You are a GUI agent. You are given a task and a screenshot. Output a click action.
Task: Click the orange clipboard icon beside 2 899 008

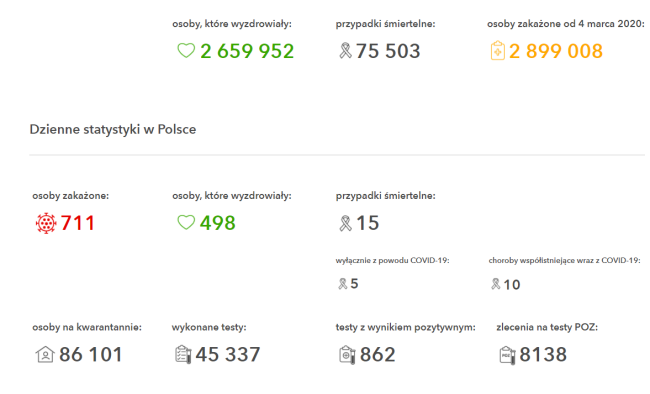[x=498, y=51]
